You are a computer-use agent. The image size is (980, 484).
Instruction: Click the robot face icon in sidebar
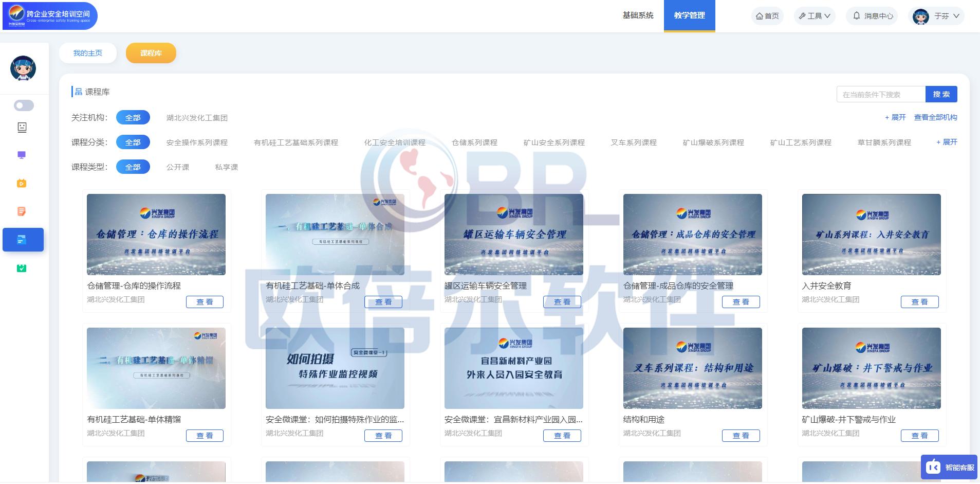tap(23, 128)
